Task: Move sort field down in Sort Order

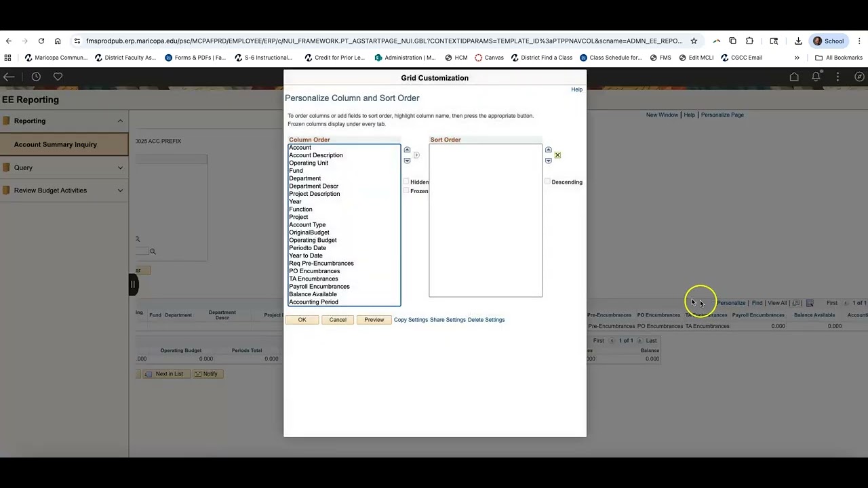Action: pos(549,161)
